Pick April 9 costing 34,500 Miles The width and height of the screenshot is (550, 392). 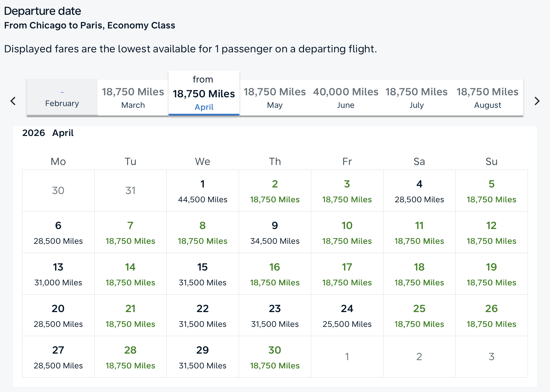pos(274,232)
